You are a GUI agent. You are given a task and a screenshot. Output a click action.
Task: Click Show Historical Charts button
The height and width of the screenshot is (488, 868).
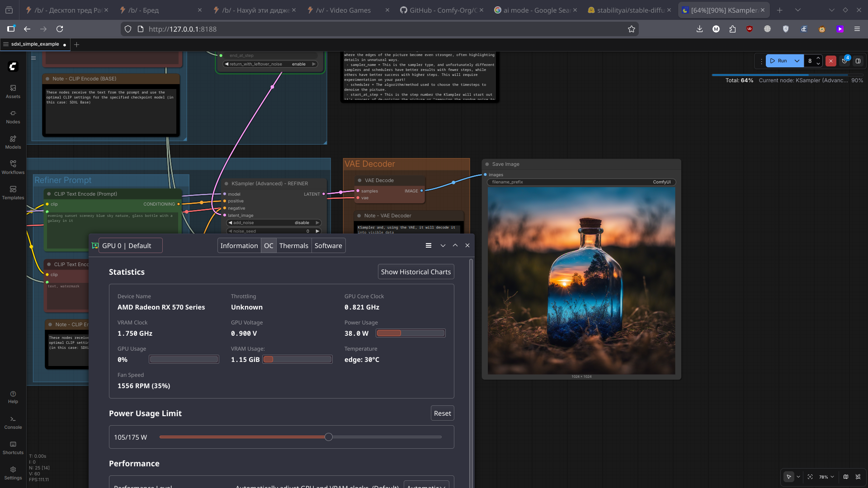click(415, 272)
